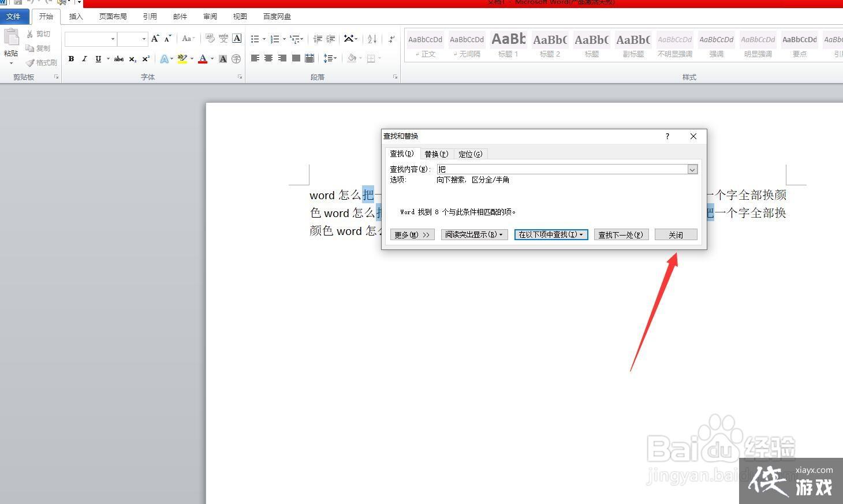Click the Bullets list icon
This screenshot has width=843, height=504.
(x=255, y=39)
